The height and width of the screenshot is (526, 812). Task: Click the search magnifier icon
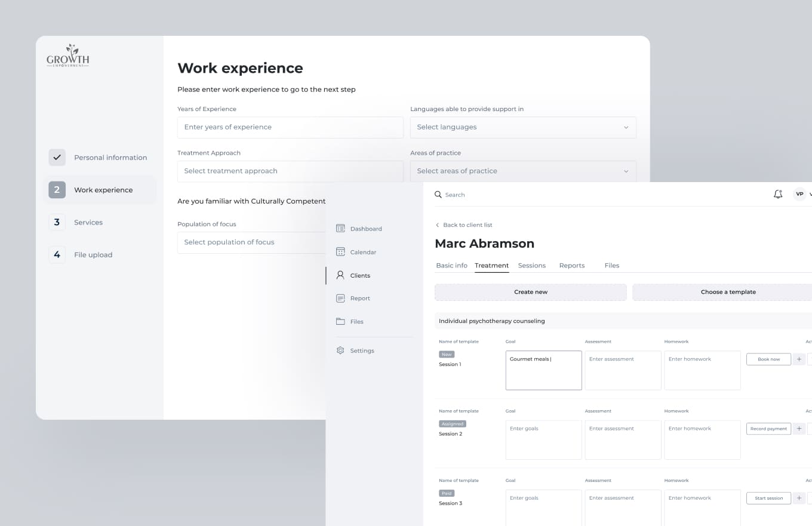(438, 195)
